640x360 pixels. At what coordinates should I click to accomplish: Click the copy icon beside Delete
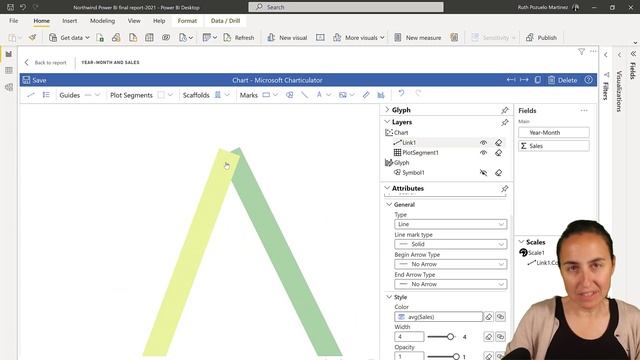(538, 80)
